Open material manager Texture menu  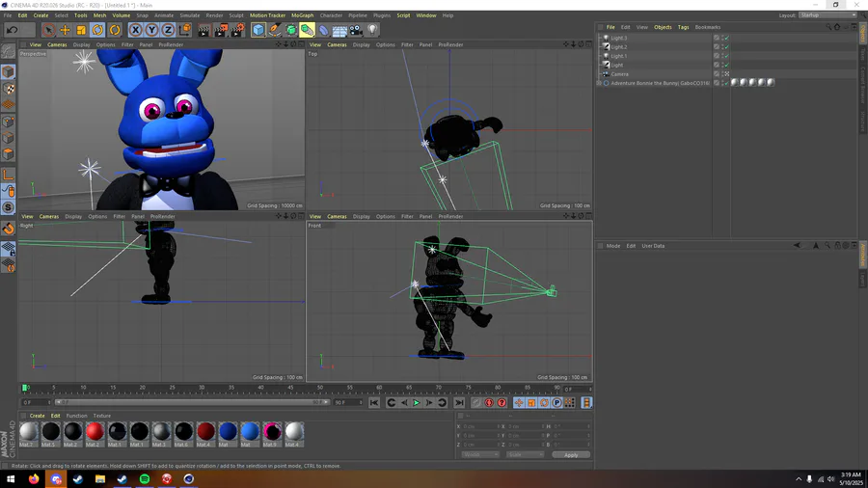[102, 416]
